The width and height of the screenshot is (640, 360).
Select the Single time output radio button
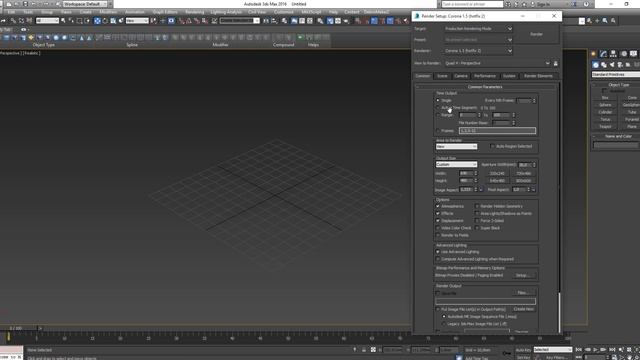(438, 100)
